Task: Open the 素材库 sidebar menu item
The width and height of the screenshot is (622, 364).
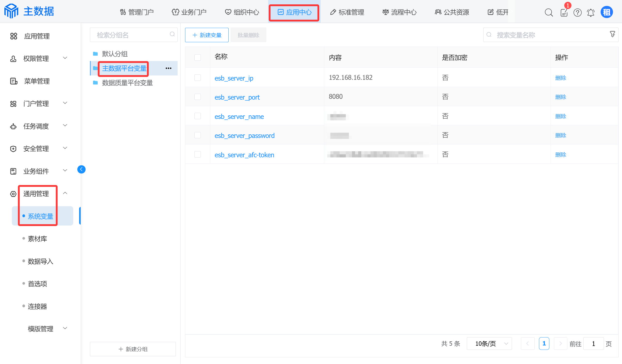Action: coord(37,239)
